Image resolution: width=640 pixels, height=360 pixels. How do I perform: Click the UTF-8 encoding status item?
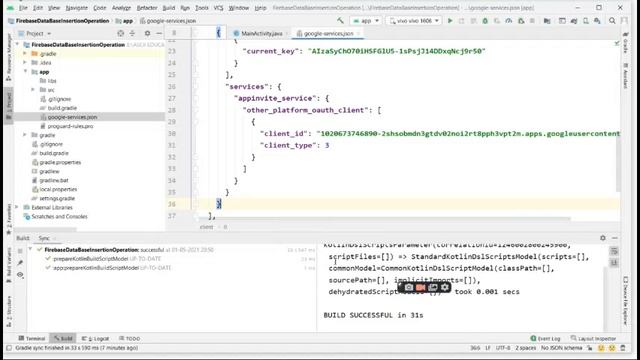[503, 348]
